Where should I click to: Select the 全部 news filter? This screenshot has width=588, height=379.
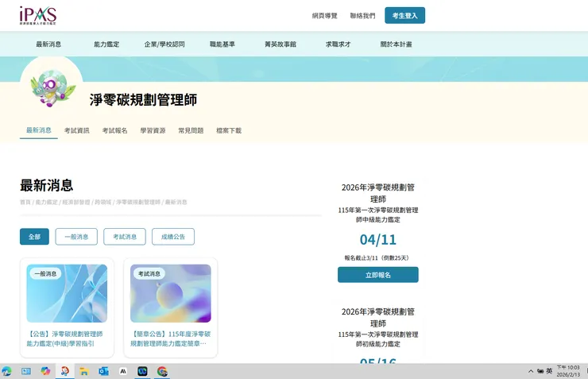click(34, 237)
